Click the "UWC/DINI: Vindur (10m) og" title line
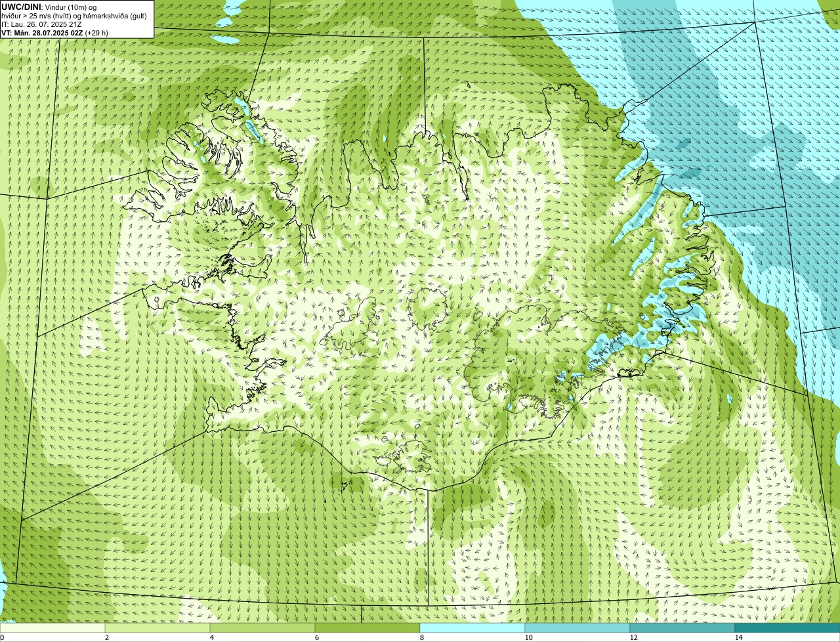Viewport: 840px width, 642px height. tap(49, 7)
